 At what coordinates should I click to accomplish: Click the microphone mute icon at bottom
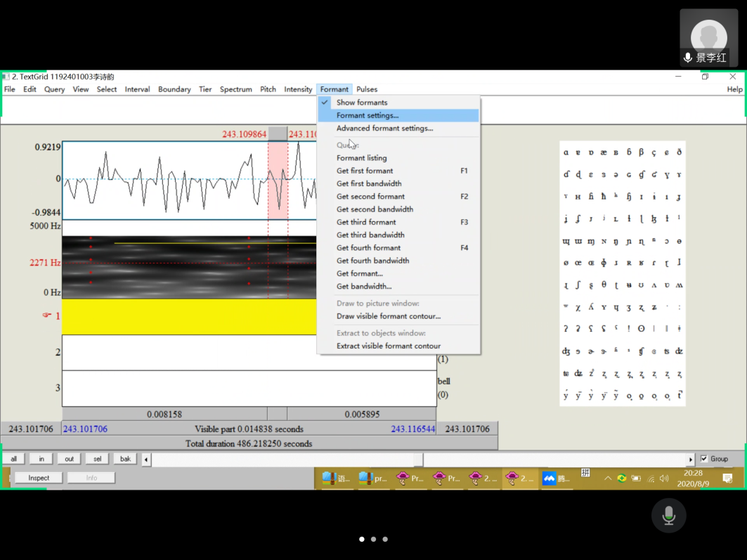[x=668, y=516]
